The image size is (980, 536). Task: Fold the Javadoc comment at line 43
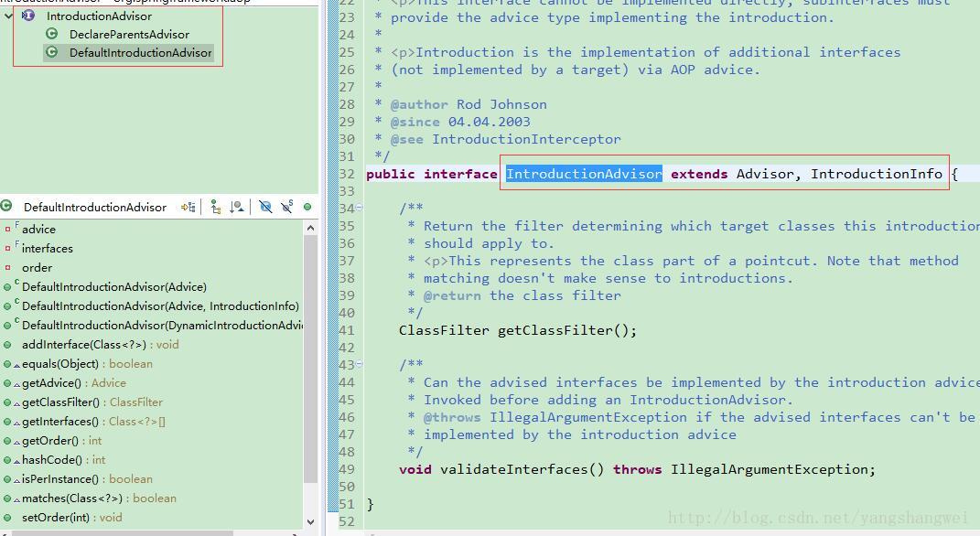click(x=359, y=365)
